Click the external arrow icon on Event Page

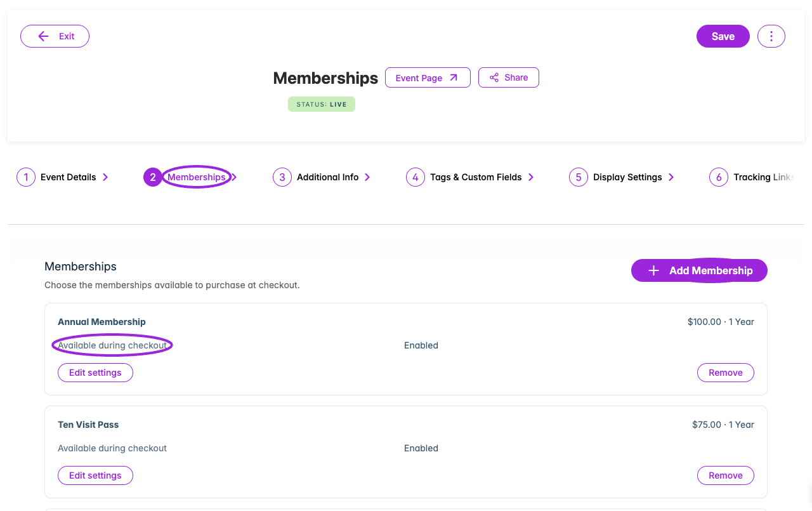[x=454, y=77]
